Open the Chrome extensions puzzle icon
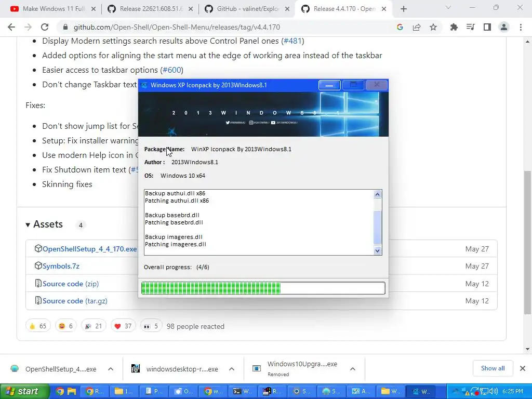This screenshot has height=399, width=532. [x=454, y=27]
